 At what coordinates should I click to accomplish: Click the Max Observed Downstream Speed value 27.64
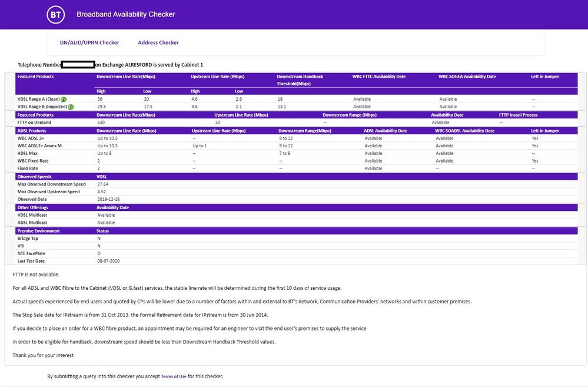coord(103,184)
